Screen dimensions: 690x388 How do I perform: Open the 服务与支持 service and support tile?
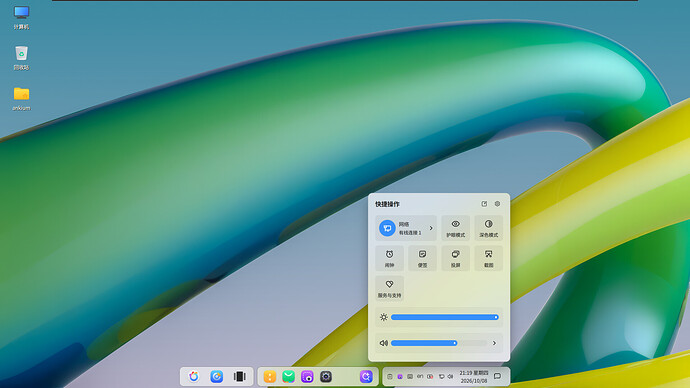[x=389, y=289]
